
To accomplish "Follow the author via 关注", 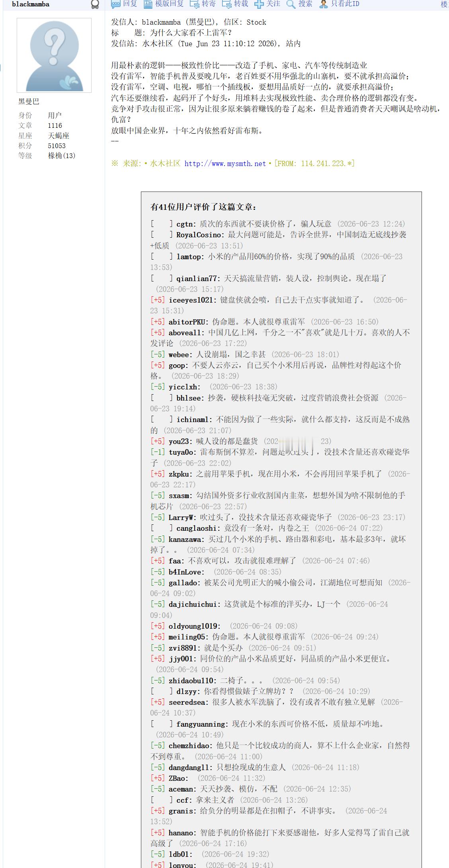I will click(x=267, y=4).
